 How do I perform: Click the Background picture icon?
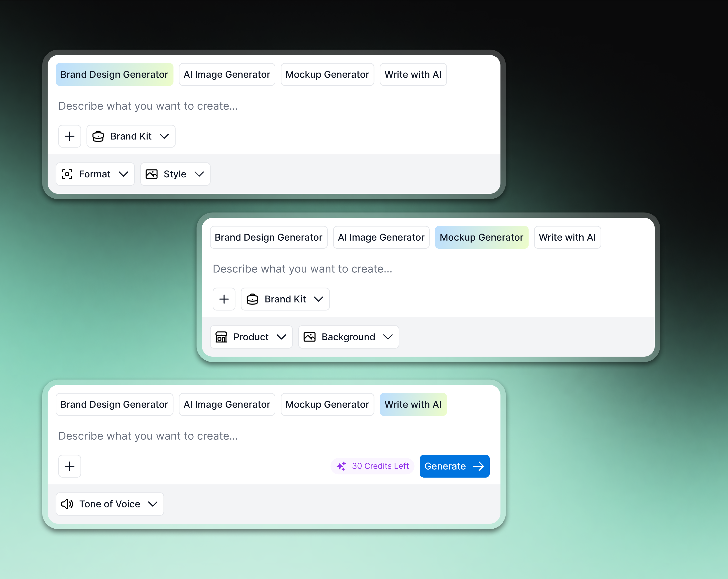coord(310,337)
